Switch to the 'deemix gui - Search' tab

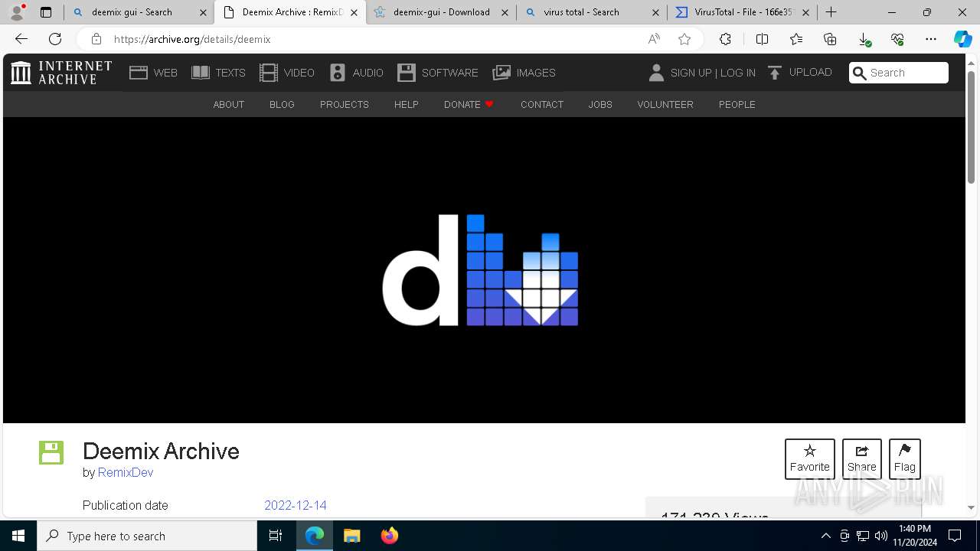(139, 12)
